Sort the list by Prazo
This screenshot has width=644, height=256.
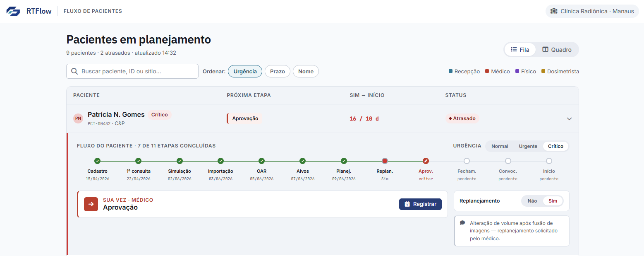[278, 71]
